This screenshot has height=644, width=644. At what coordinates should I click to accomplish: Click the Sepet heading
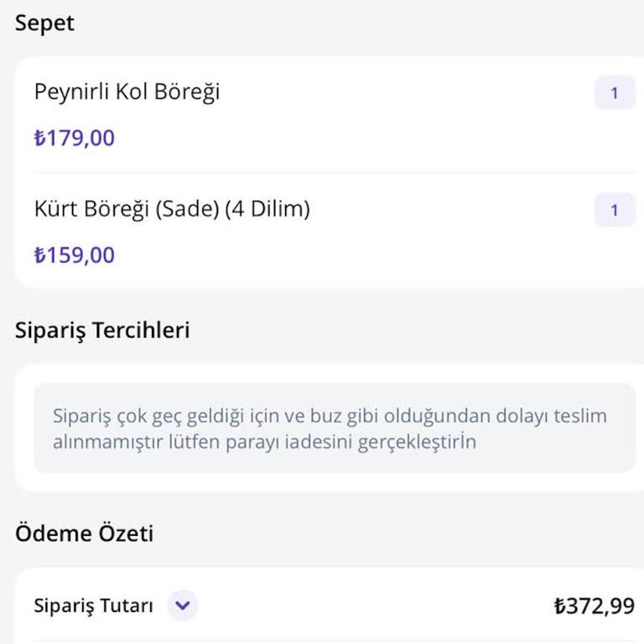click(x=44, y=23)
